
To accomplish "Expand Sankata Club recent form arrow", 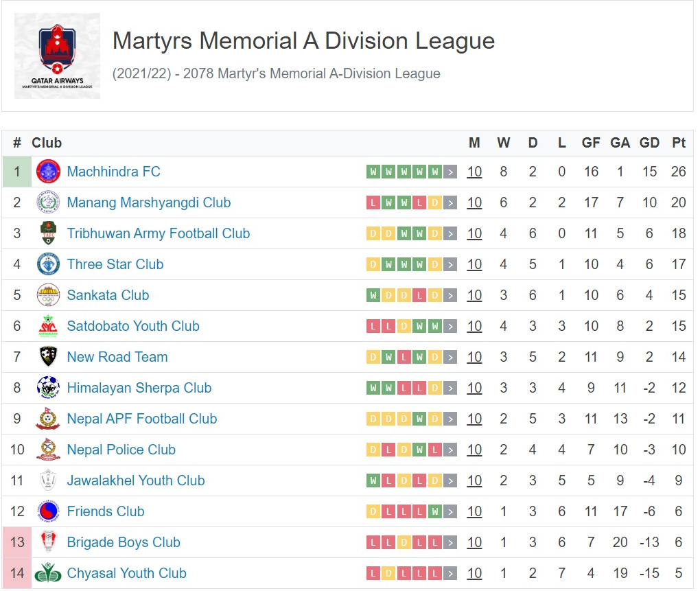I will [x=450, y=295].
